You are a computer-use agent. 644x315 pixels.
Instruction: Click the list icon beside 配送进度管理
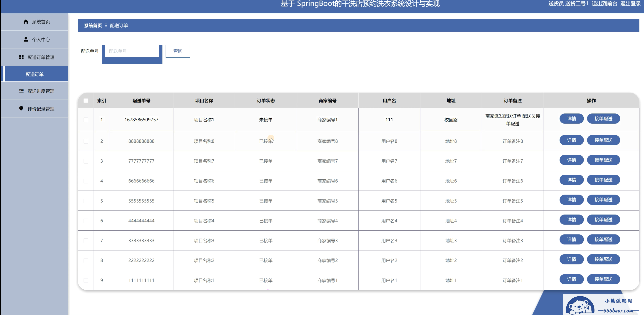21,91
